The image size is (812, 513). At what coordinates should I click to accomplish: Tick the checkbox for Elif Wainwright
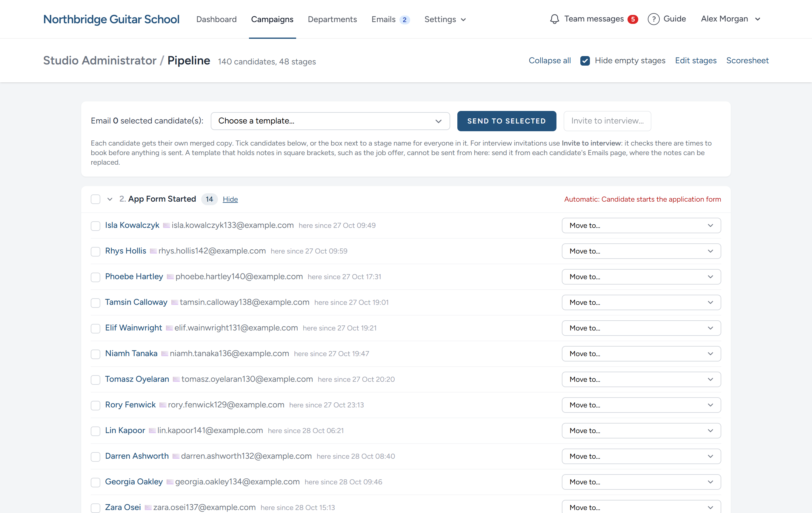96,328
